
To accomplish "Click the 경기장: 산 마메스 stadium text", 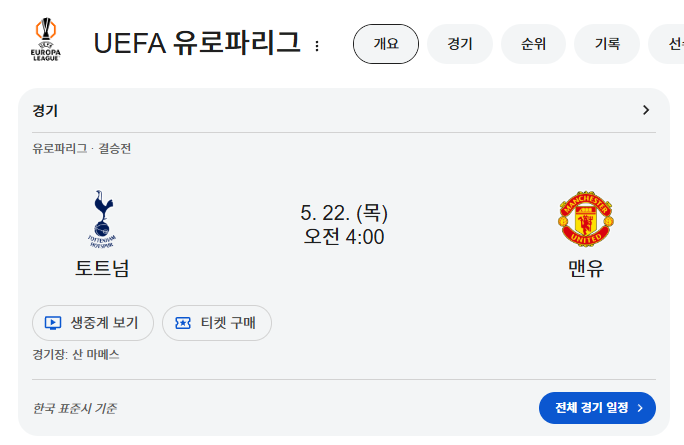I will [76, 355].
